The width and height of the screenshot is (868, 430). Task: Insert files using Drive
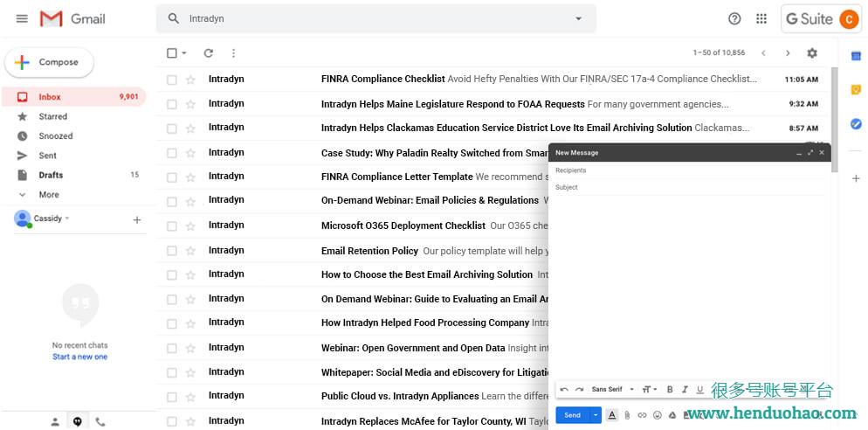(672, 415)
